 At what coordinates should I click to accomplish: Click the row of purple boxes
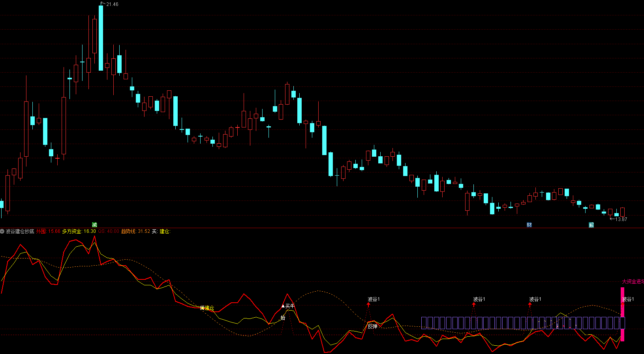tap(521, 323)
